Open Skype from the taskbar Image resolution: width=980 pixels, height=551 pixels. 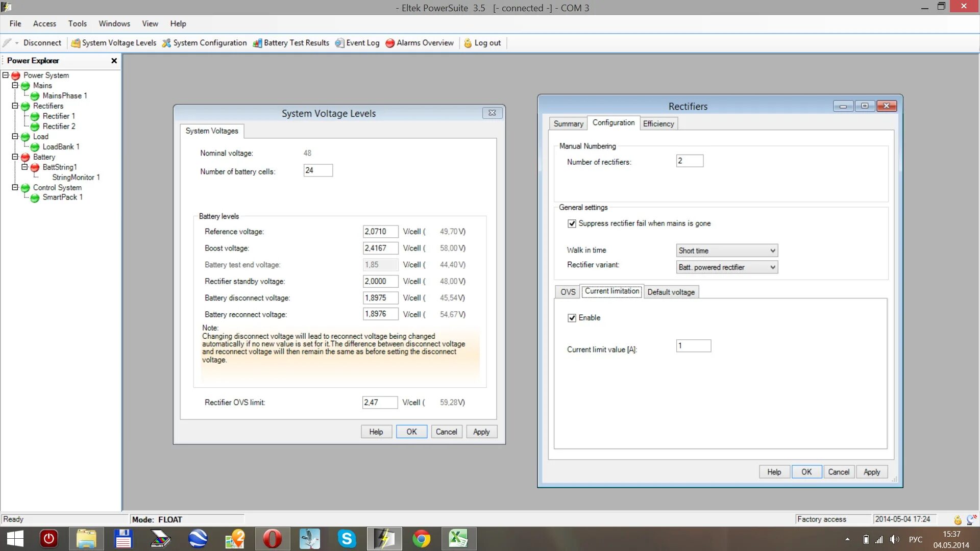[x=347, y=539]
